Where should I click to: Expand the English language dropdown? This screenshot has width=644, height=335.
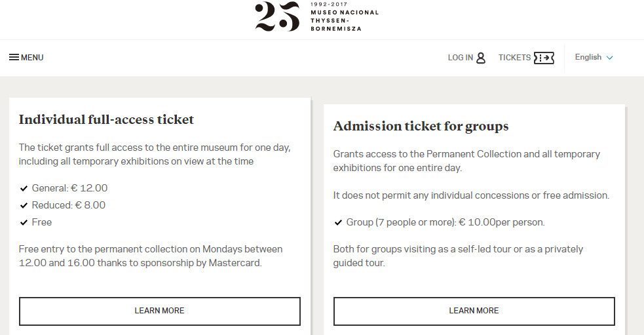pyautogui.click(x=594, y=57)
